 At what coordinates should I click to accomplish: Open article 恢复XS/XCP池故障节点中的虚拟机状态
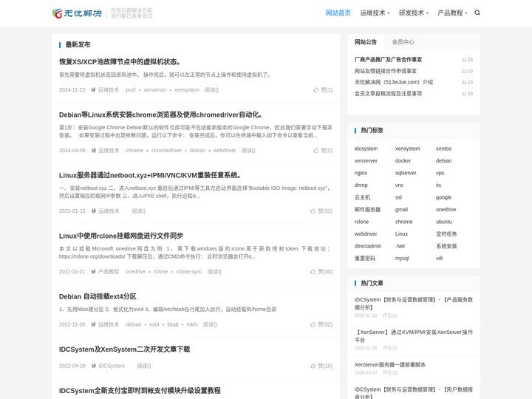120,62
